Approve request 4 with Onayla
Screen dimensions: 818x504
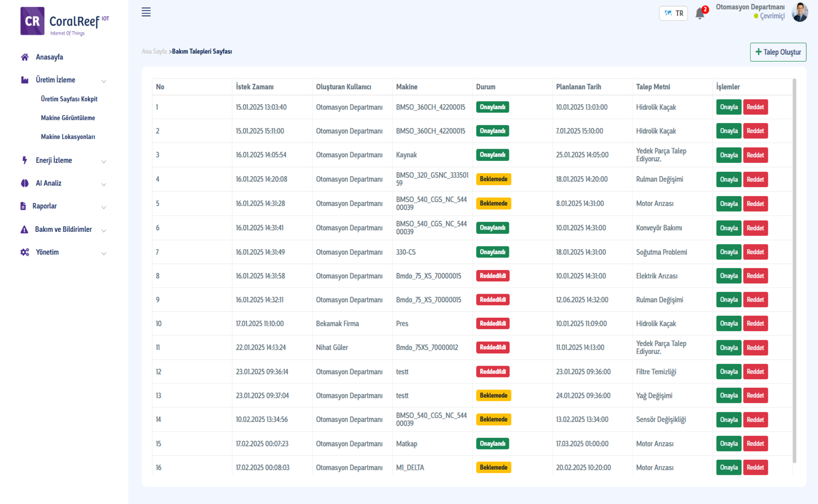(x=729, y=179)
